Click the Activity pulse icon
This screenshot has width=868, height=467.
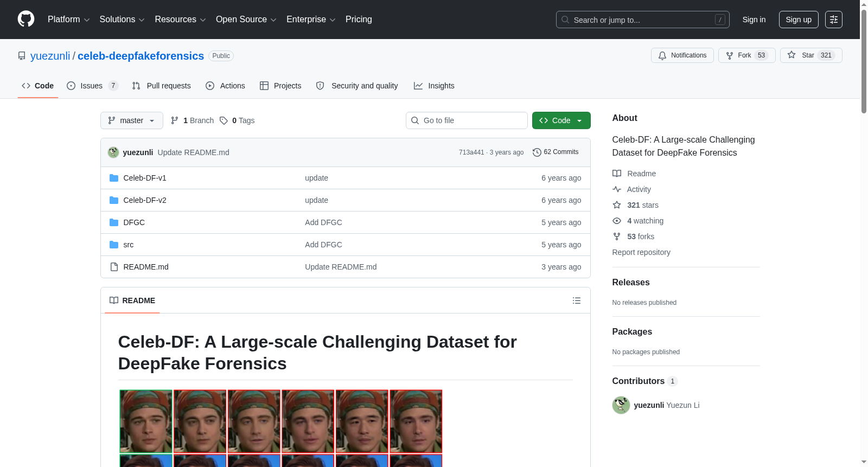pyautogui.click(x=617, y=189)
